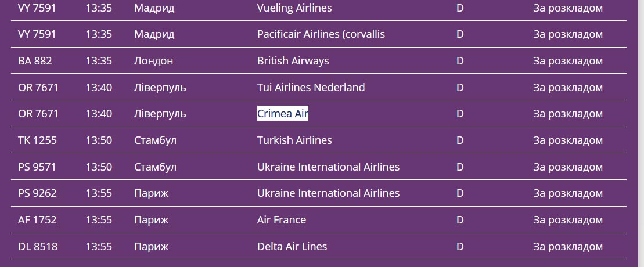Select flight PS 9262 code
The height and width of the screenshot is (267, 644).
pyautogui.click(x=37, y=193)
